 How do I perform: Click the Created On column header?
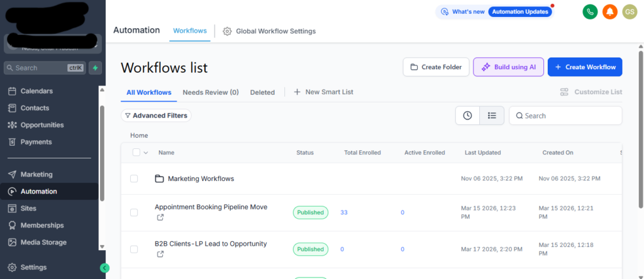pyautogui.click(x=558, y=153)
